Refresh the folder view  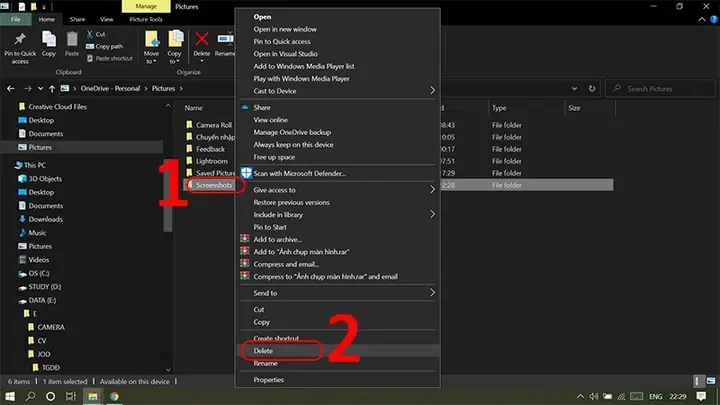click(592, 89)
